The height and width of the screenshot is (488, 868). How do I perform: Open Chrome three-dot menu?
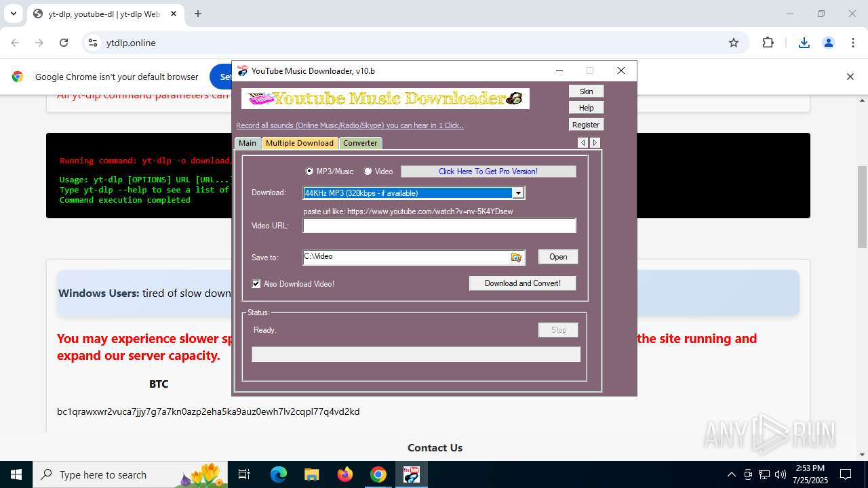pyautogui.click(x=852, y=43)
